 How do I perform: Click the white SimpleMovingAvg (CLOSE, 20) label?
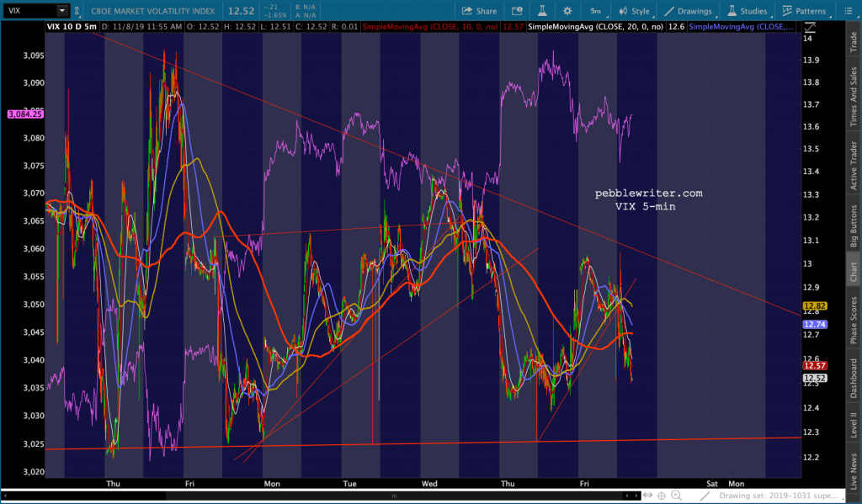coord(595,26)
